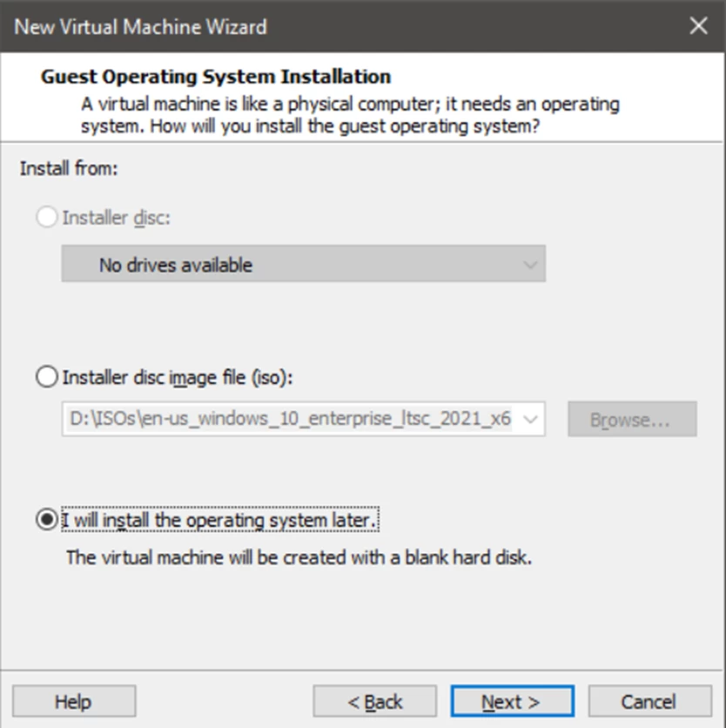
Task: Click the blank hard disk description text
Action: pyautogui.click(x=299, y=557)
